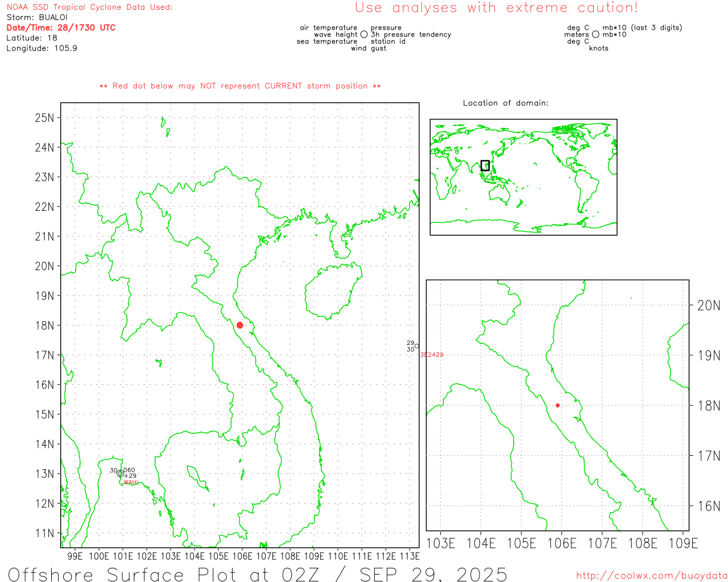Image resolution: width=728 pixels, height=582 pixels.
Task: Click the storm name BUALOI
Action: coord(53,18)
